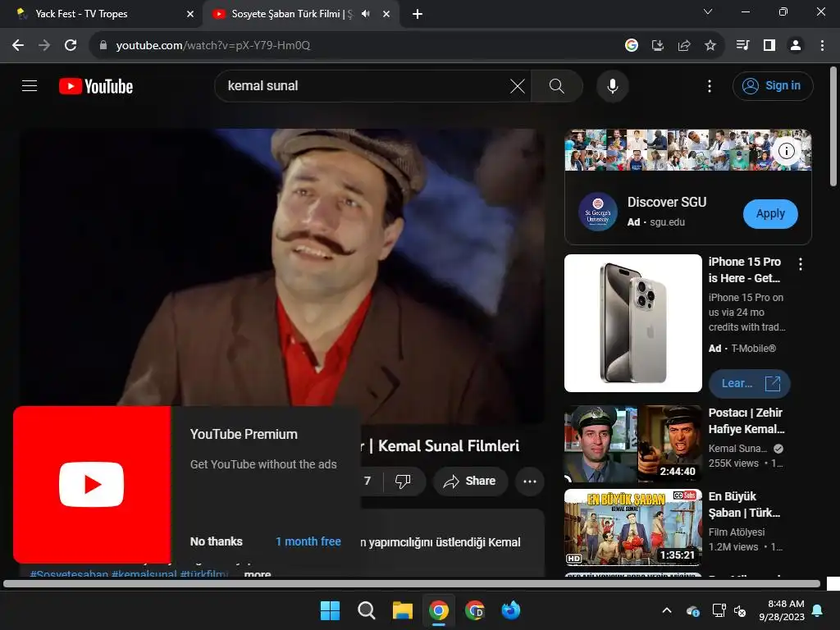The image size is (840, 630).
Task: Expand description with more link
Action: click(257, 573)
